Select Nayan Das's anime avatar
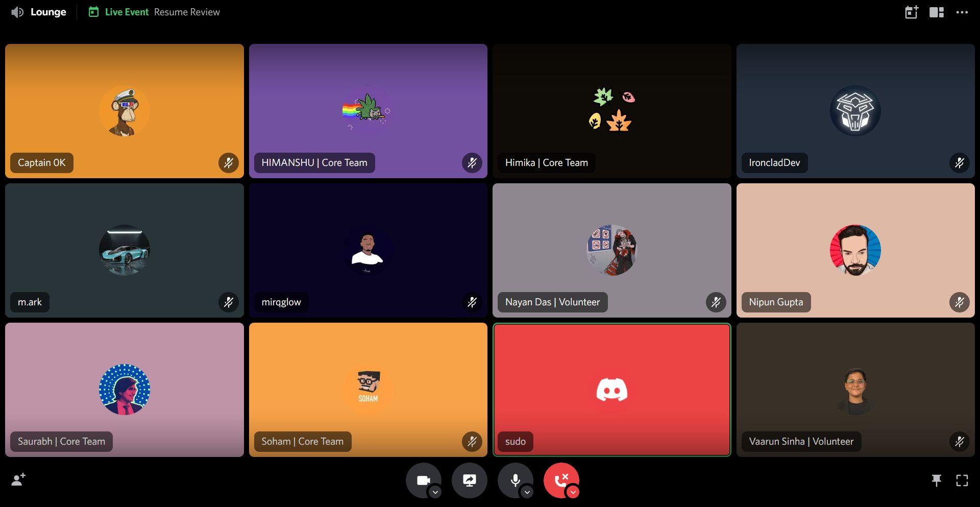 click(x=612, y=250)
